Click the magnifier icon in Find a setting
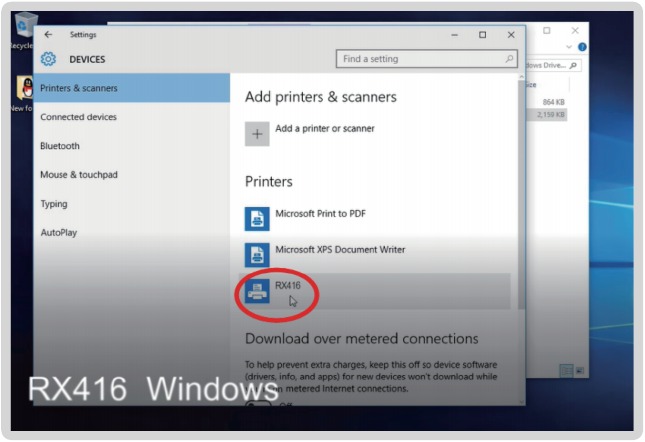645x442 pixels. click(508, 59)
